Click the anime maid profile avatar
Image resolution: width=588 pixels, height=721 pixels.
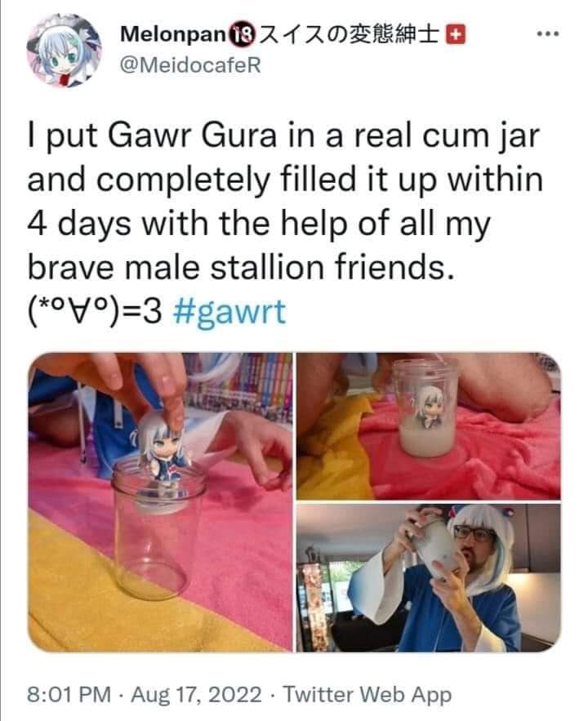point(65,51)
